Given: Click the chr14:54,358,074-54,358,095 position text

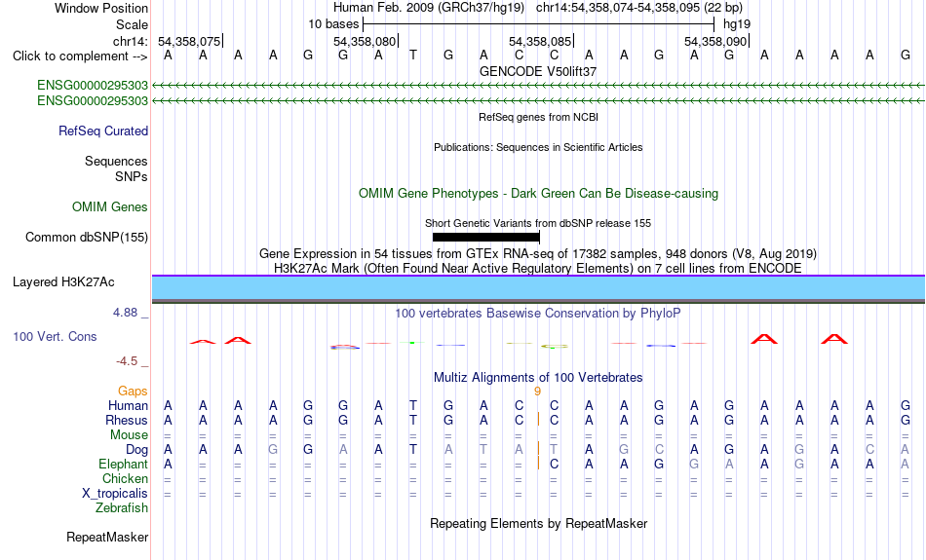Looking at the screenshot, I should click(x=618, y=8).
